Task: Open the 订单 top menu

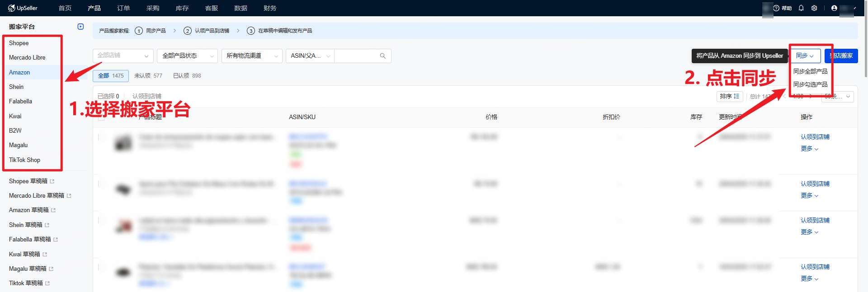Action: tap(123, 8)
